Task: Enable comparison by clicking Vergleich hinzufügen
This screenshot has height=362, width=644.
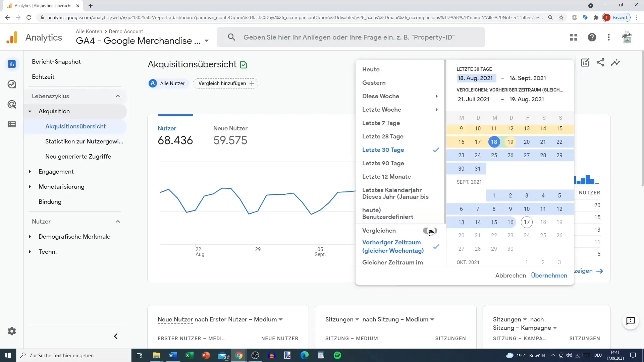Action: [x=226, y=83]
